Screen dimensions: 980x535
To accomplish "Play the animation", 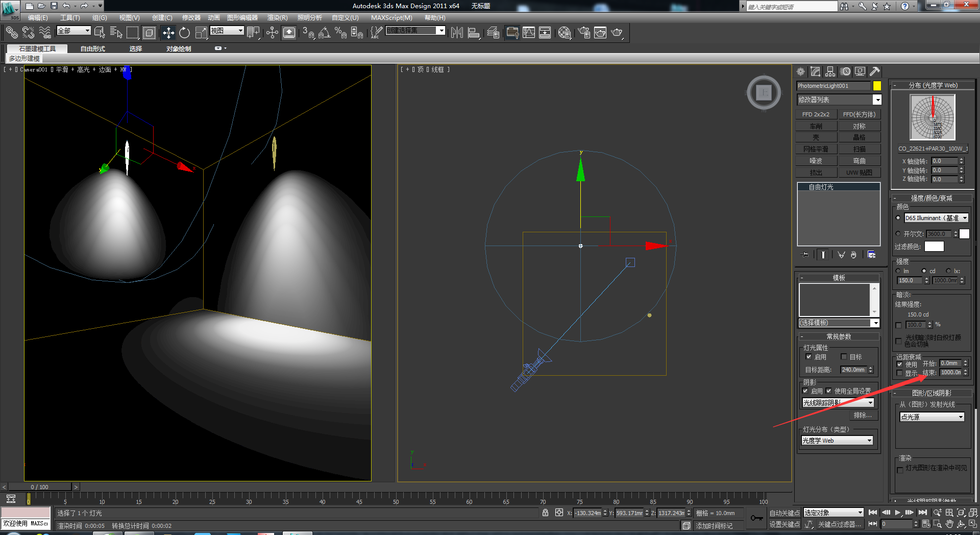I will [x=898, y=513].
